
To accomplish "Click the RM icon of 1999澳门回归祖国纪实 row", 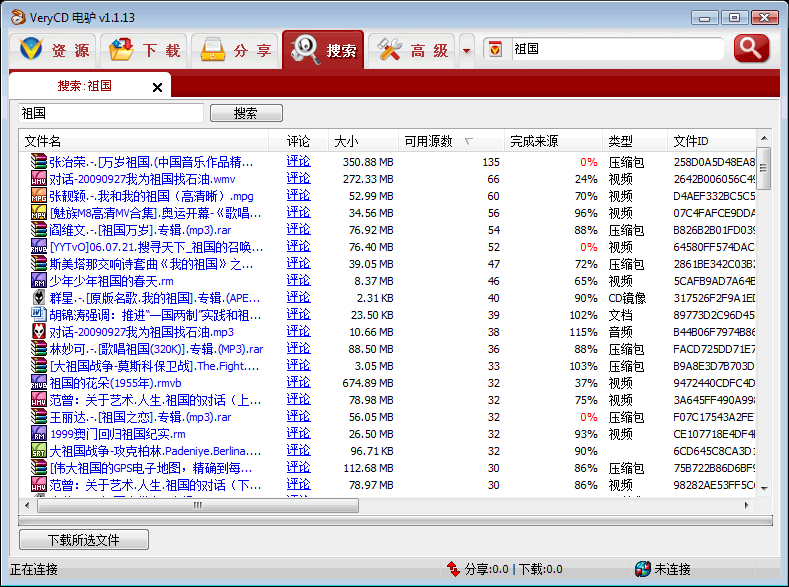I will 39,434.
